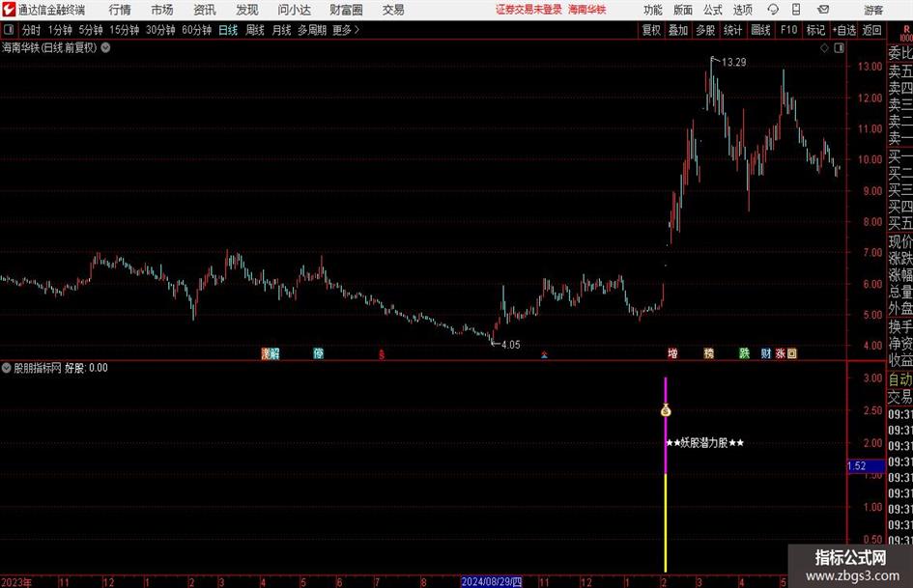The image size is (913, 588).
Task: Click the 回 event marker
Action: 792,353
